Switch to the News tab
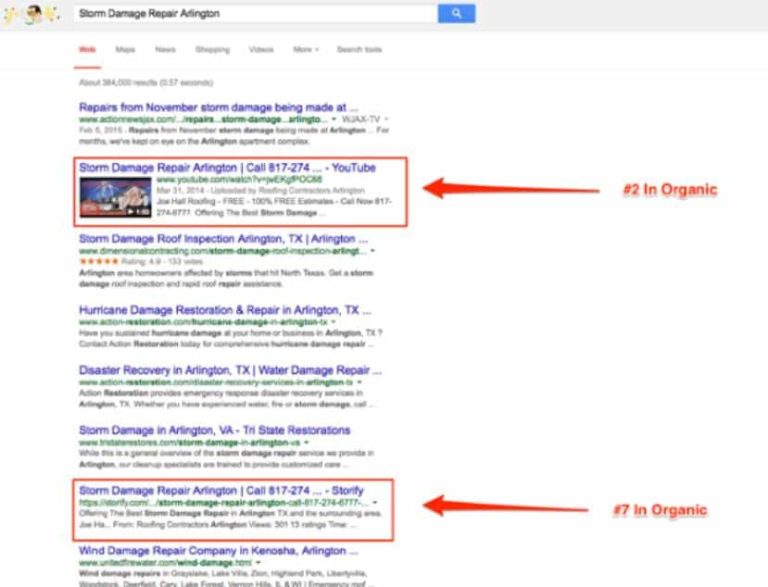This screenshot has width=768, height=587. [165, 49]
